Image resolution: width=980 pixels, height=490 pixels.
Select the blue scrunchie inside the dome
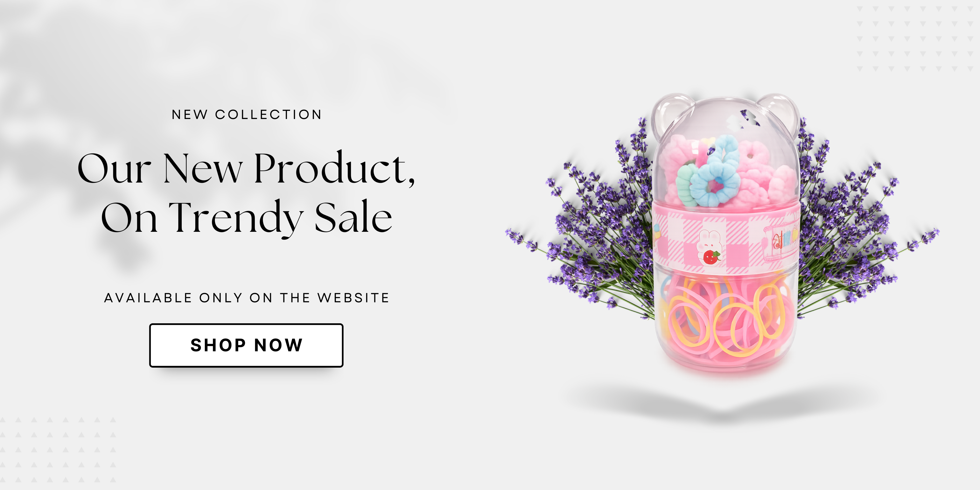(x=715, y=171)
